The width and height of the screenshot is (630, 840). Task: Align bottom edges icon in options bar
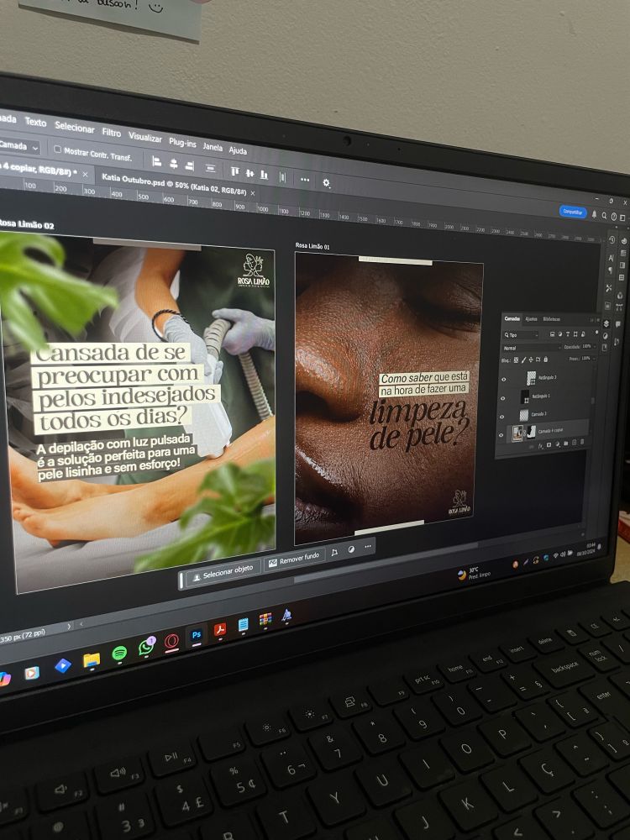click(264, 175)
